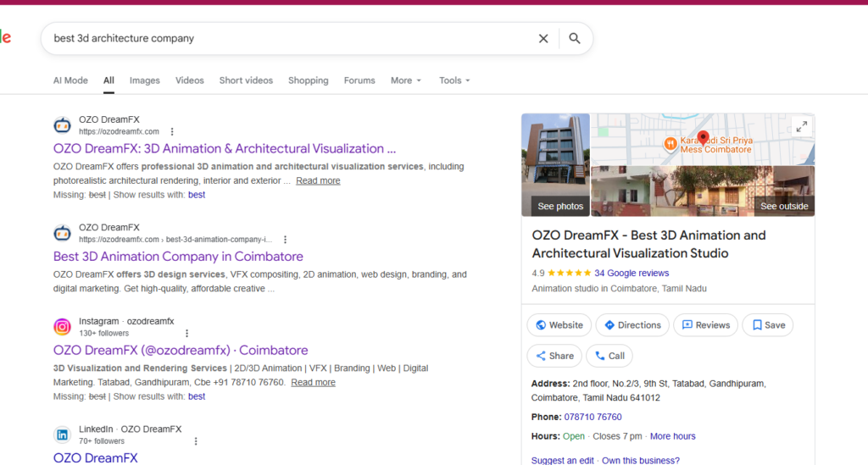Switch to the Videos tab
868x465 pixels.
[x=189, y=80]
